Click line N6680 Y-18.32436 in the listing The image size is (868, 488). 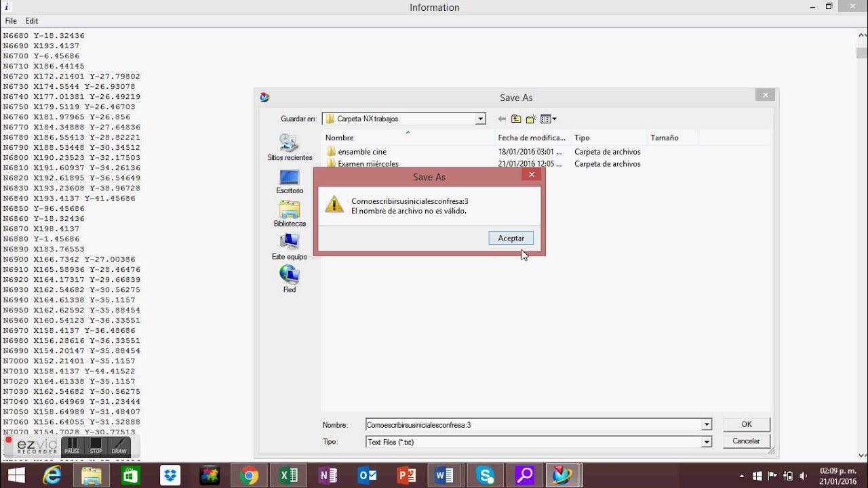(x=43, y=35)
